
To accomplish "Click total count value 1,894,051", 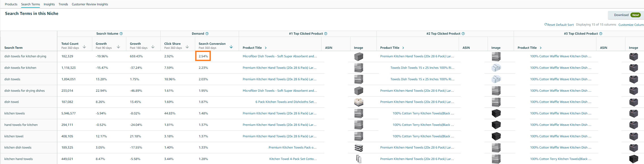I will click(69, 79).
